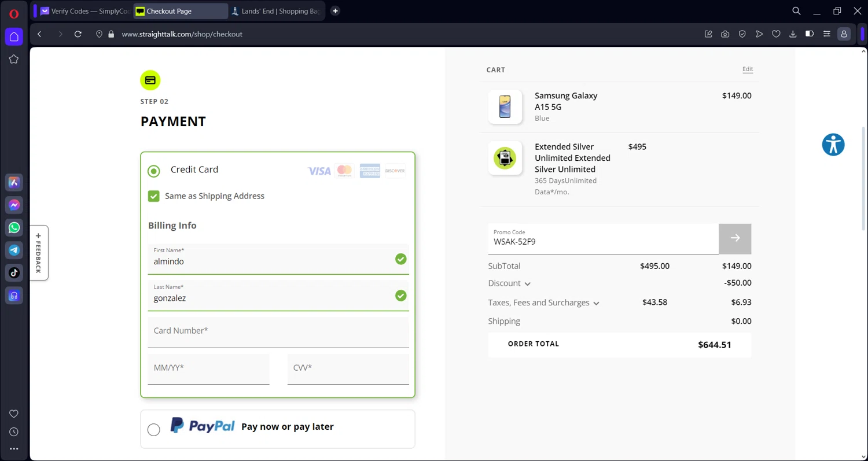Focus the CVV field

348,369
